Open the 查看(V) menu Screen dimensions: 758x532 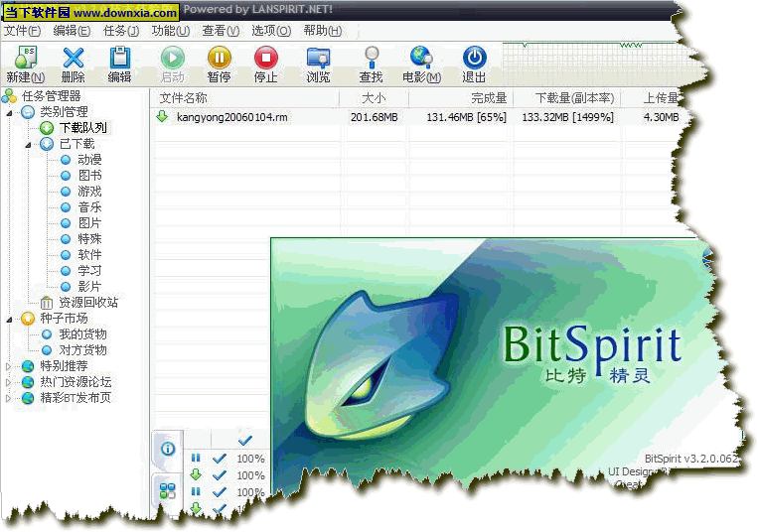pos(221,31)
